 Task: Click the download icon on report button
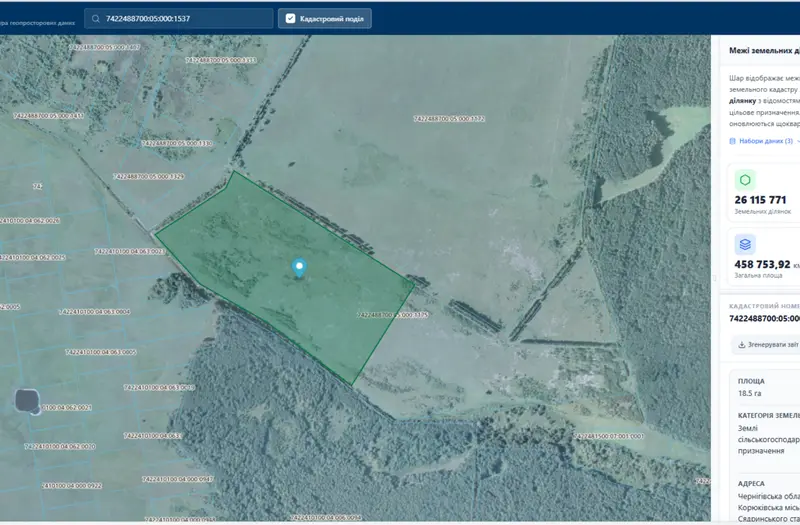point(742,345)
